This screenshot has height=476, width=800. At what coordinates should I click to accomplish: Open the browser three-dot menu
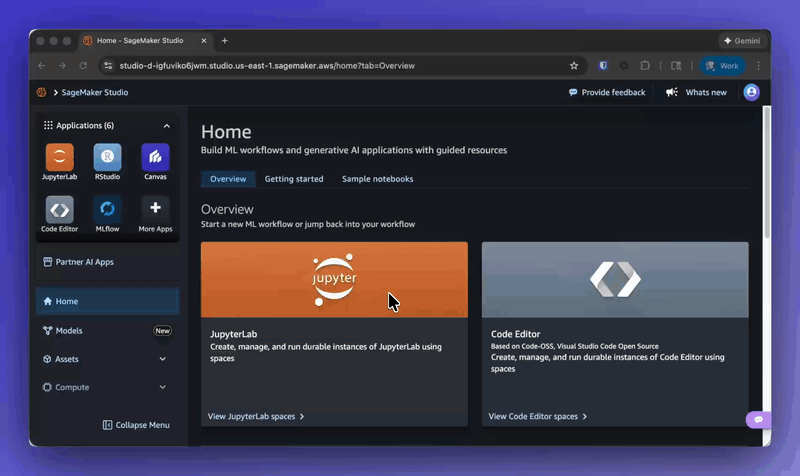[759, 66]
